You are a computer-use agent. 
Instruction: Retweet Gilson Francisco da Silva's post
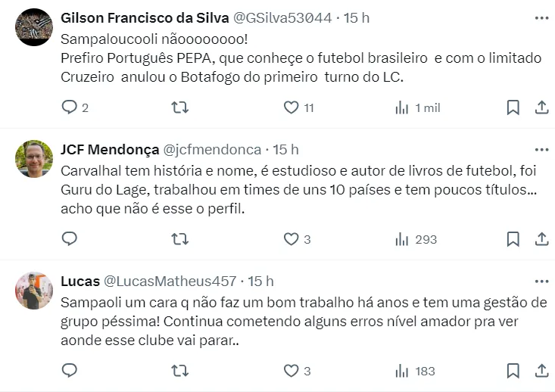point(180,107)
